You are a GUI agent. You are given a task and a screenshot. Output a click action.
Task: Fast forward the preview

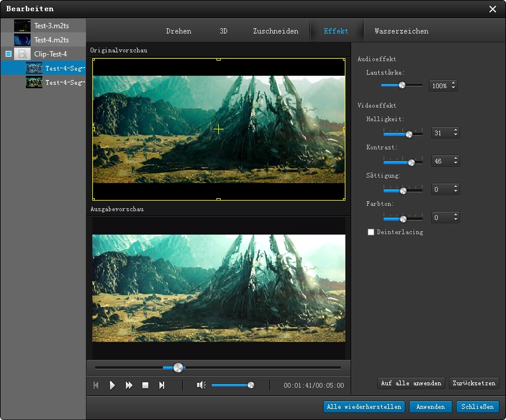[x=129, y=385]
